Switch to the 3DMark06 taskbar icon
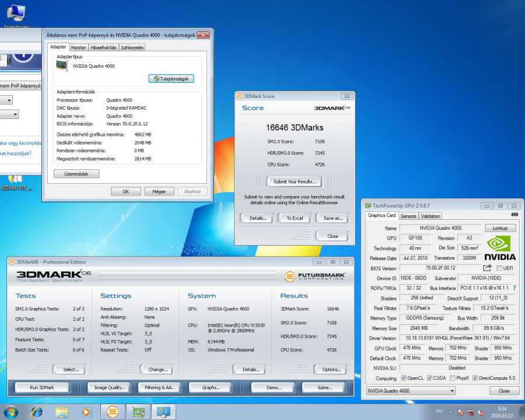Screen dimensions: 525x420 113,412
